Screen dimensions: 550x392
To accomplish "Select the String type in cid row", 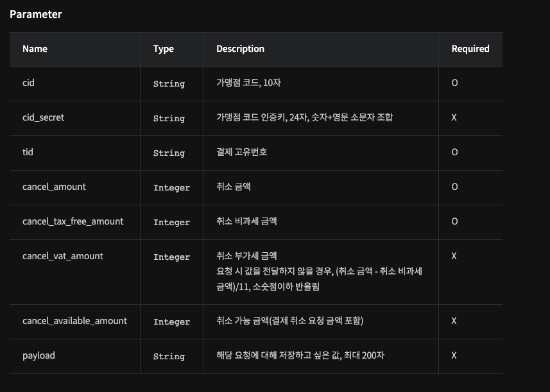I will (x=169, y=84).
